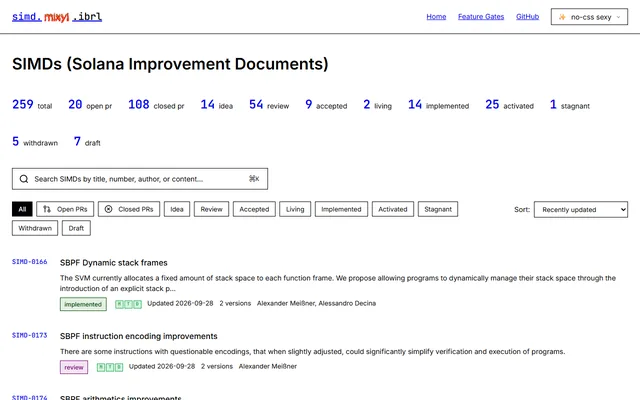Filter by Accepted status
Image resolution: width=640 pixels, height=400 pixels.
pyautogui.click(x=254, y=209)
